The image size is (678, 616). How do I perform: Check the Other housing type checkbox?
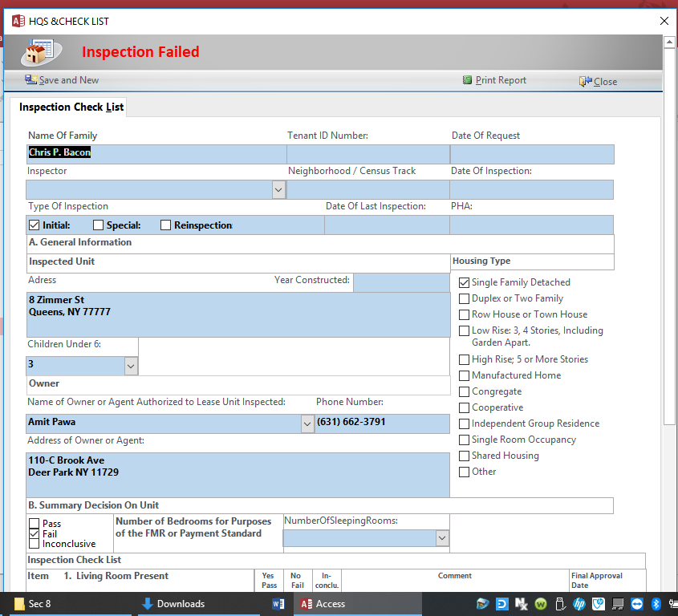point(464,472)
